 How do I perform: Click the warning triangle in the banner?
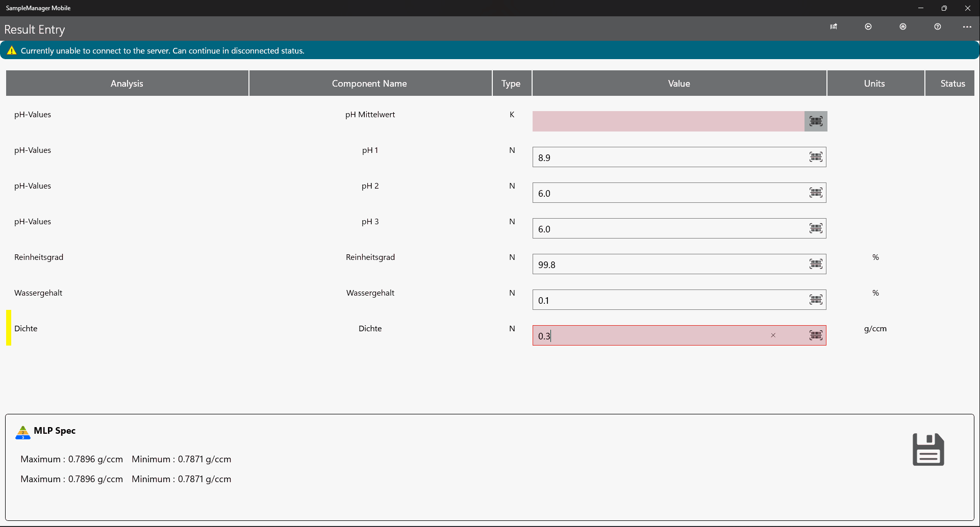tap(12, 50)
